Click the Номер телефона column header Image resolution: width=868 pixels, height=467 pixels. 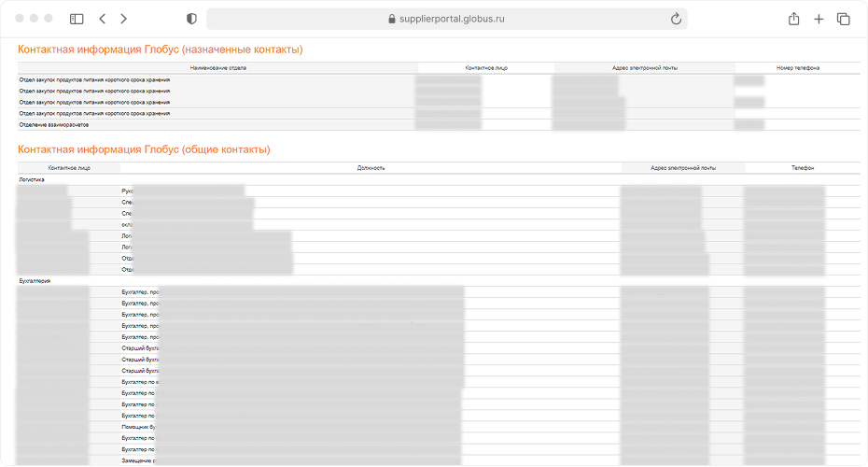coord(798,67)
